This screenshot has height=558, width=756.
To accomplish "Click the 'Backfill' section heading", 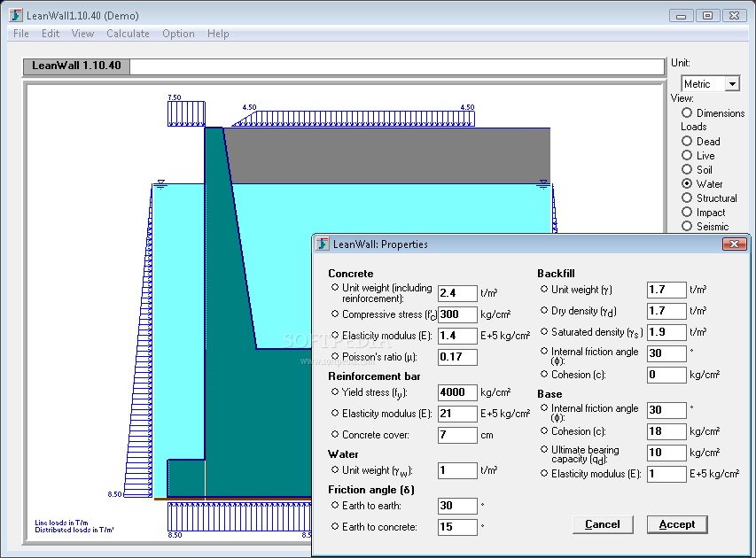I will [556, 273].
